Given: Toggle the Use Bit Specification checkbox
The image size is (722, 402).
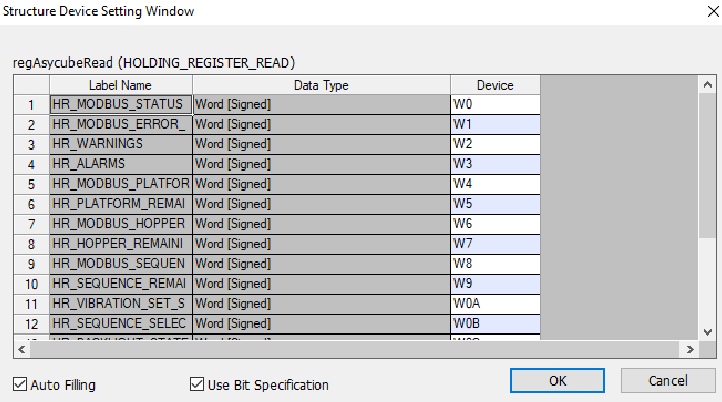Looking at the screenshot, I should (197, 384).
